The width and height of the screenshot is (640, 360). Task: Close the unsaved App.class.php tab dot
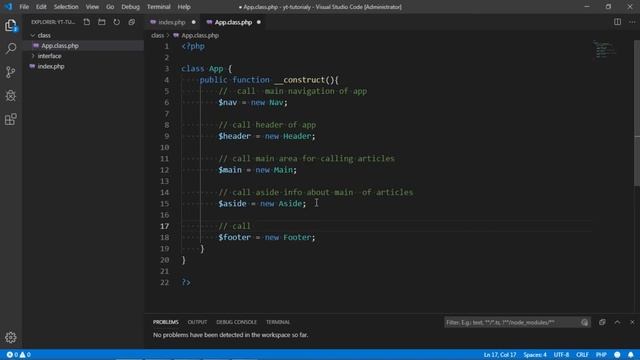tap(258, 22)
